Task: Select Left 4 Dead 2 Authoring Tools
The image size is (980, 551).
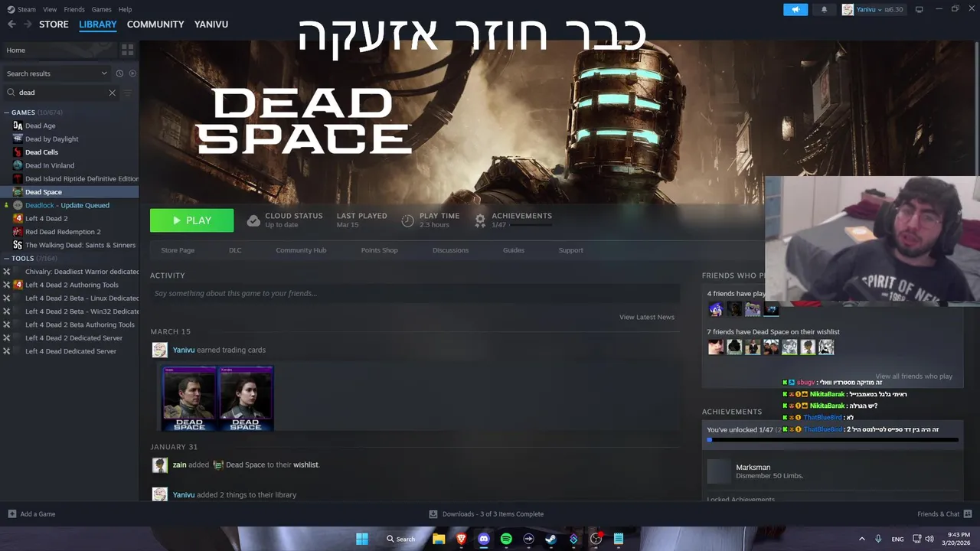Action: (x=70, y=285)
